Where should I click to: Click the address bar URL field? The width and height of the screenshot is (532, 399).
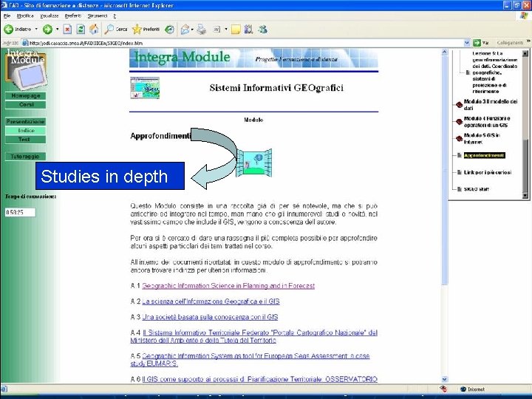pos(242,43)
